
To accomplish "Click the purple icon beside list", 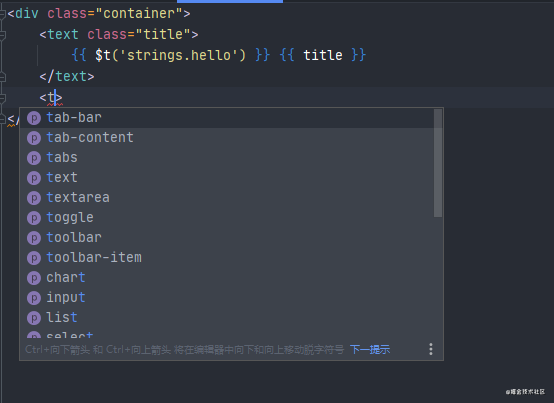I will pos(34,318).
